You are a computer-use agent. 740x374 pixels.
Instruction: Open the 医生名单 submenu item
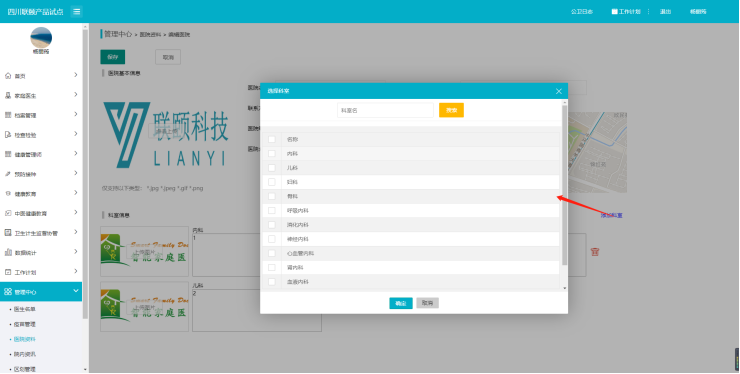25,309
